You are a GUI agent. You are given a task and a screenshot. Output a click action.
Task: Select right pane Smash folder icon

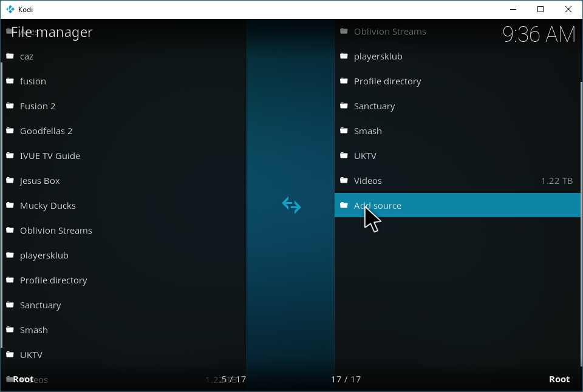(344, 131)
